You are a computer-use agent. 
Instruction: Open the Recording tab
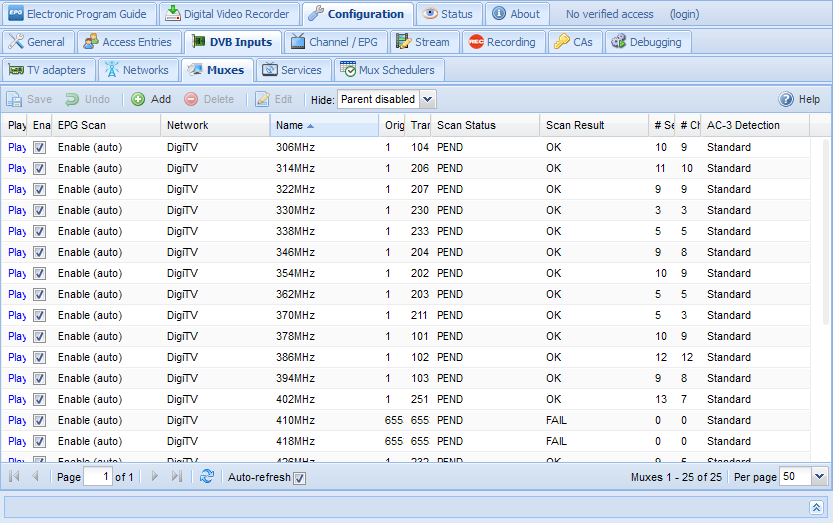503,42
